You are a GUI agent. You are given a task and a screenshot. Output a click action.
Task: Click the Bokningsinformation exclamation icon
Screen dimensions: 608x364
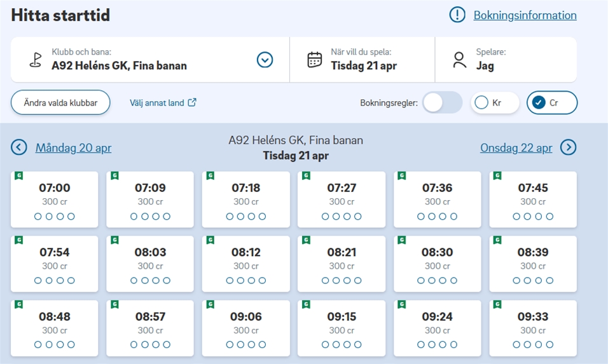[457, 15]
